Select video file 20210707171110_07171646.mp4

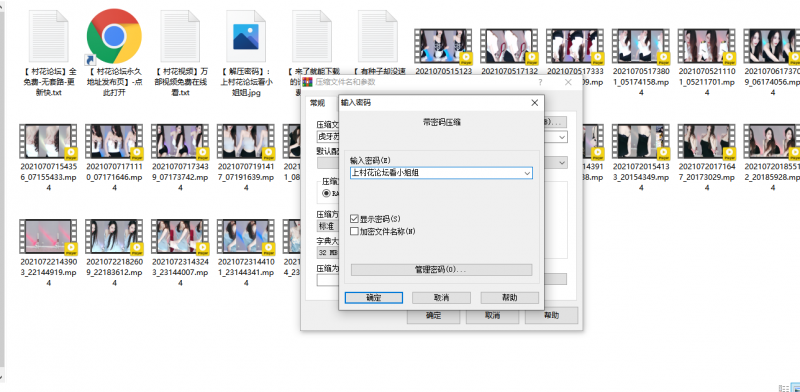(x=114, y=141)
